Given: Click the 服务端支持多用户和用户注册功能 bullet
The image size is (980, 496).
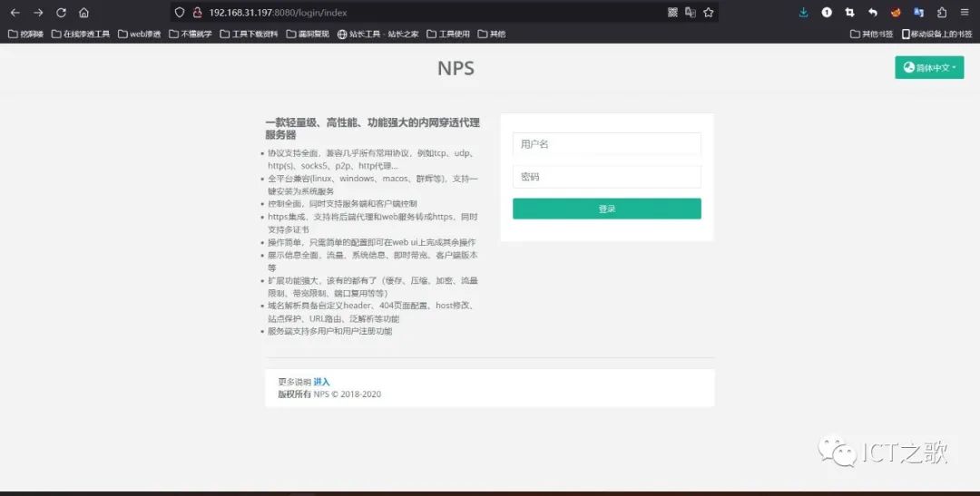Looking at the screenshot, I should pos(330,331).
